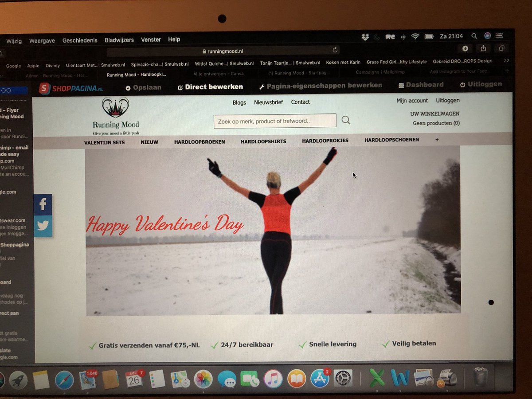
Task: Open Maps from the Dock
Action: point(180,379)
